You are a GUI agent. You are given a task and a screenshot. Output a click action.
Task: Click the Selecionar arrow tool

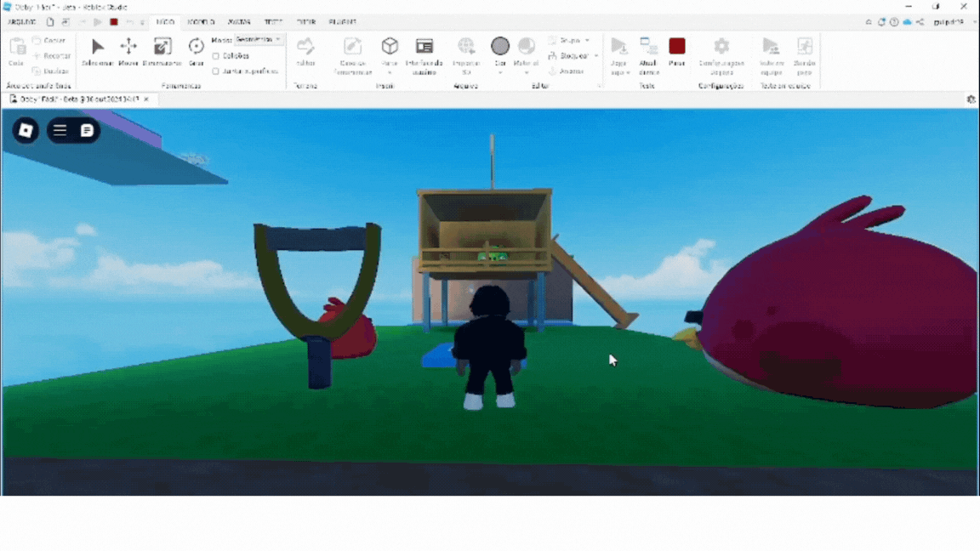click(x=97, y=49)
